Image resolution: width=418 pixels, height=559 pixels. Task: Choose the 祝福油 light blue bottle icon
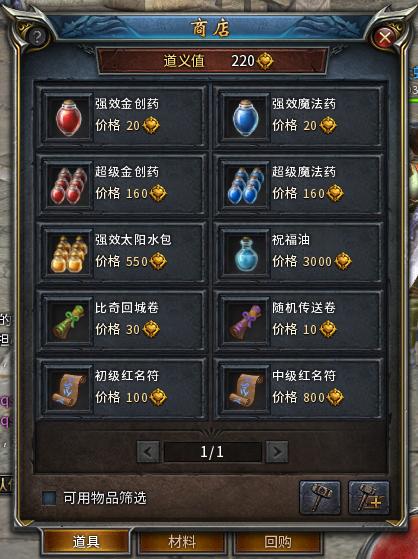click(245, 253)
